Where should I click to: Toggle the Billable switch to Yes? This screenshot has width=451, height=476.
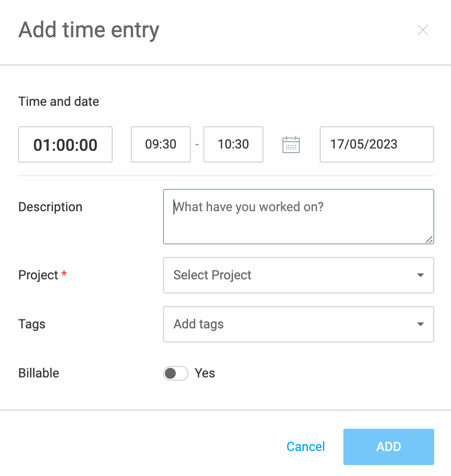tap(175, 373)
